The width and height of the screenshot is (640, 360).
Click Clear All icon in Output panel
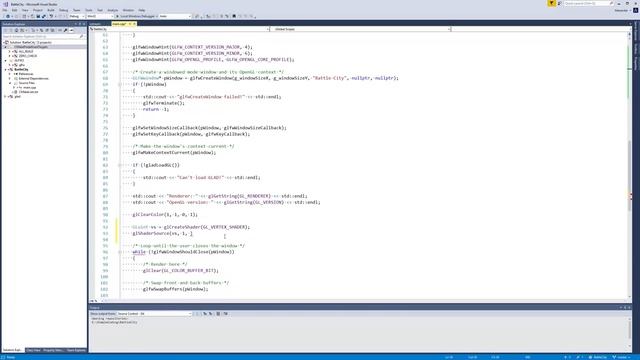click(218, 314)
